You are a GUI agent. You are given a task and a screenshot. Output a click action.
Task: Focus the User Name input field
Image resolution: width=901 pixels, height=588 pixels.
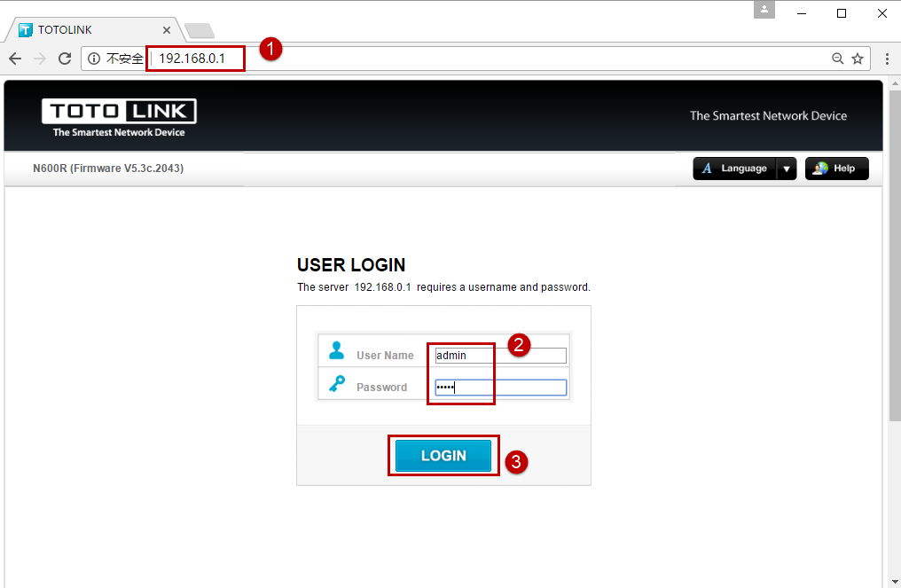[500, 356]
